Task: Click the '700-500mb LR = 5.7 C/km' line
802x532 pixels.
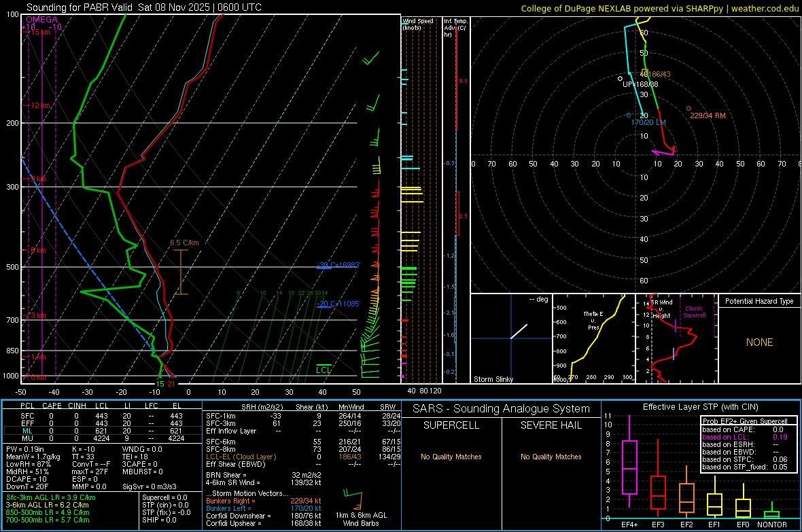Action: pyautogui.click(x=48, y=520)
